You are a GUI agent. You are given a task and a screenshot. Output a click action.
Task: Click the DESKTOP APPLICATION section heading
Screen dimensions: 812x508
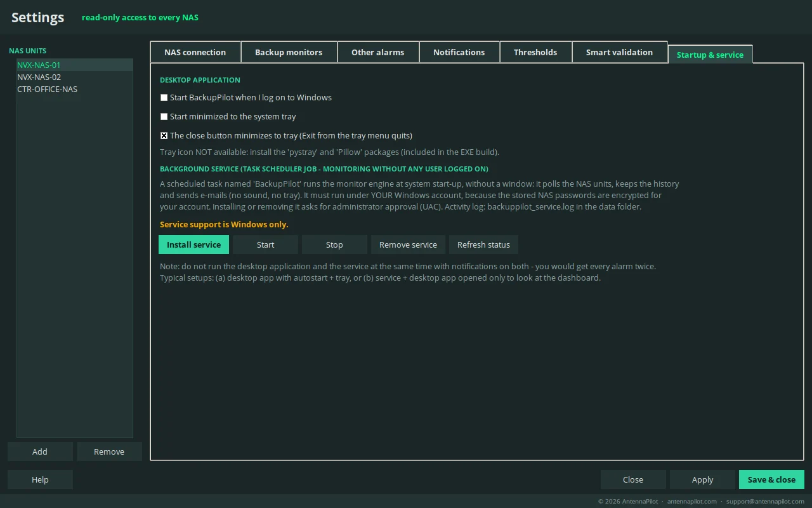(x=200, y=80)
